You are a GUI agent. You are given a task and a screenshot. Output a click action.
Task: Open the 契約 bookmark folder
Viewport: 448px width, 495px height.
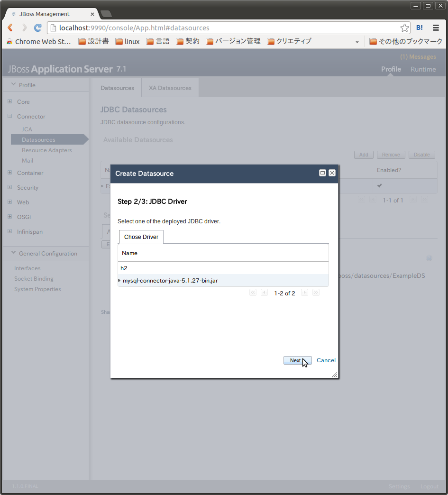click(x=188, y=41)
